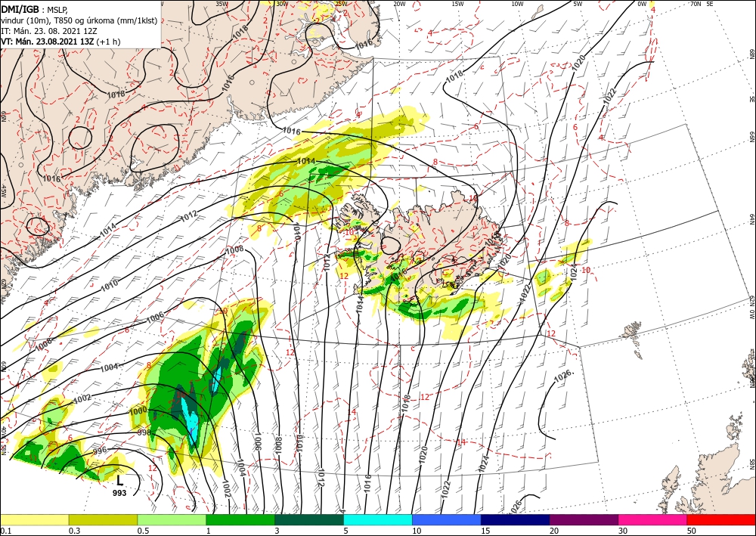Click the '10W' longitude label
The image size is (756, 536).
point(517,4)
